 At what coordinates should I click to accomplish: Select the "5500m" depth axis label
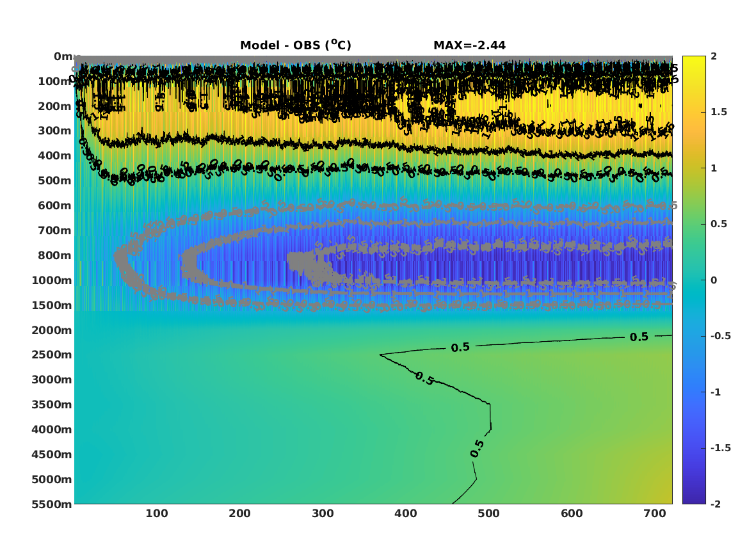[x=52, y=504]
